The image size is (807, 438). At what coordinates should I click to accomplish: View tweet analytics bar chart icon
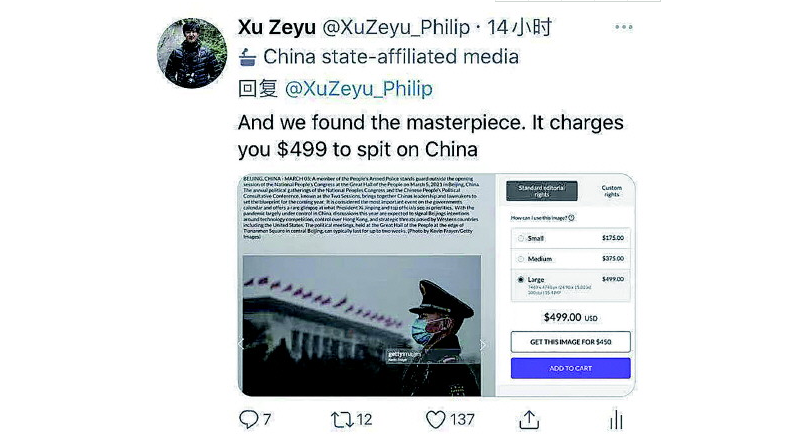[616, 419]
